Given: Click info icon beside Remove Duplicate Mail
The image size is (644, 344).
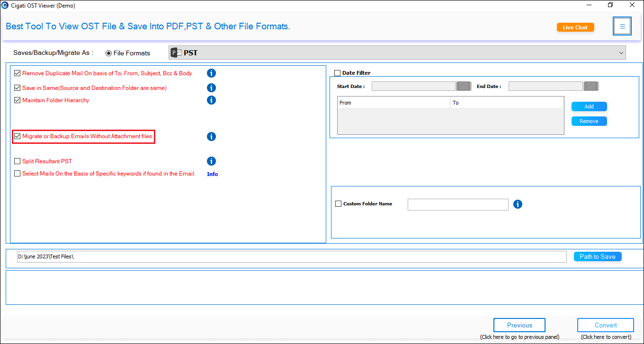Looking at the screenshot, I should pyautogui.click(x=212, y=73).
